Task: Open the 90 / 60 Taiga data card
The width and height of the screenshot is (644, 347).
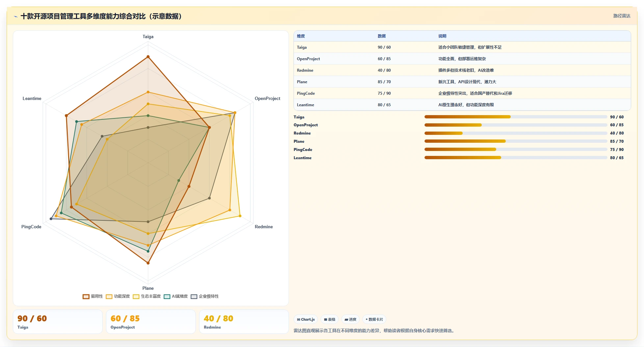Action: [x=58, y=322]
